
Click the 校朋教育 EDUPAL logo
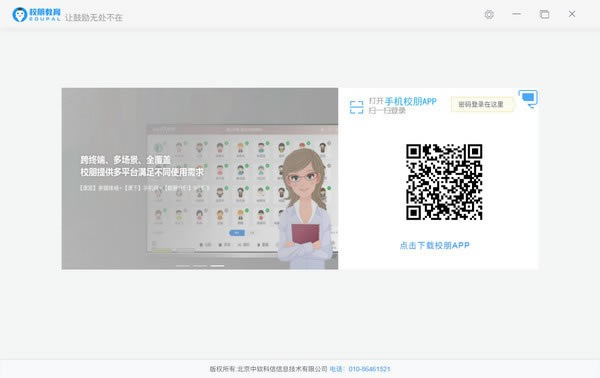pos(36,15)
